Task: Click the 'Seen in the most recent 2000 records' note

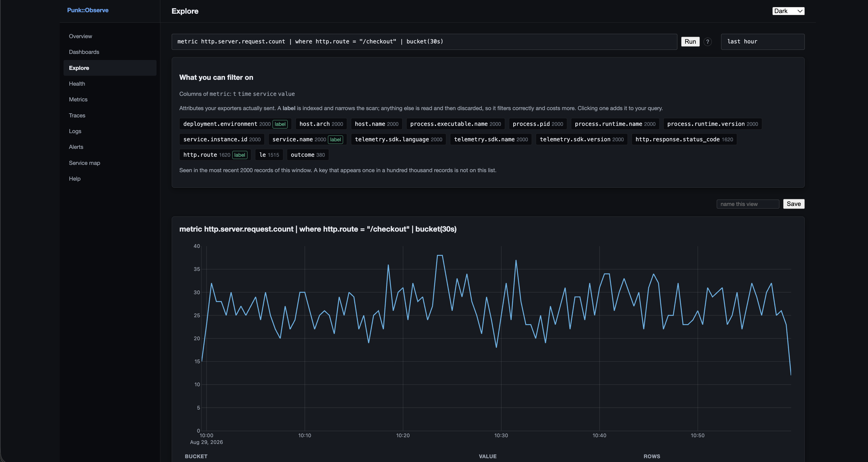Action: pyautogui.click(x=338, y=170)
